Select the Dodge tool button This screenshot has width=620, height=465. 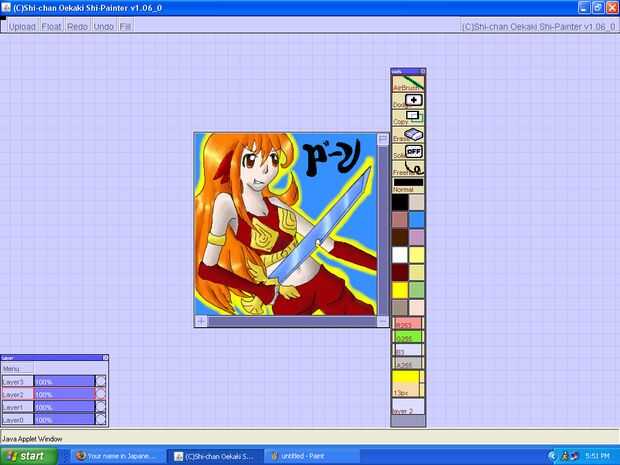(408, 100)
